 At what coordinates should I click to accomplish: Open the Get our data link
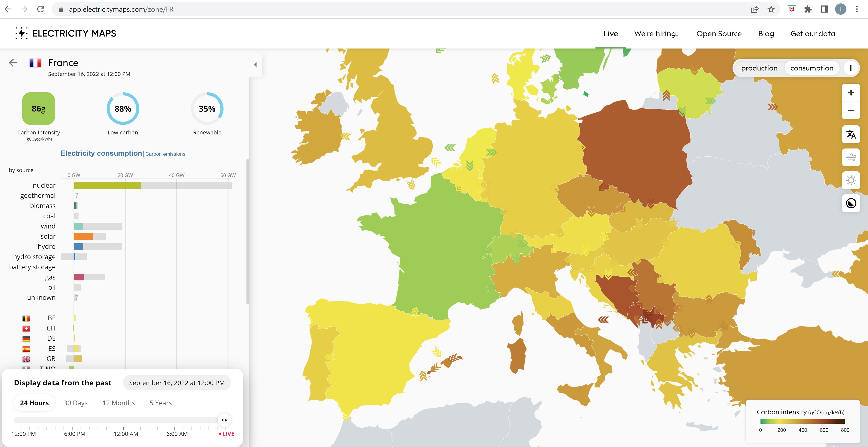pos(813,34)
